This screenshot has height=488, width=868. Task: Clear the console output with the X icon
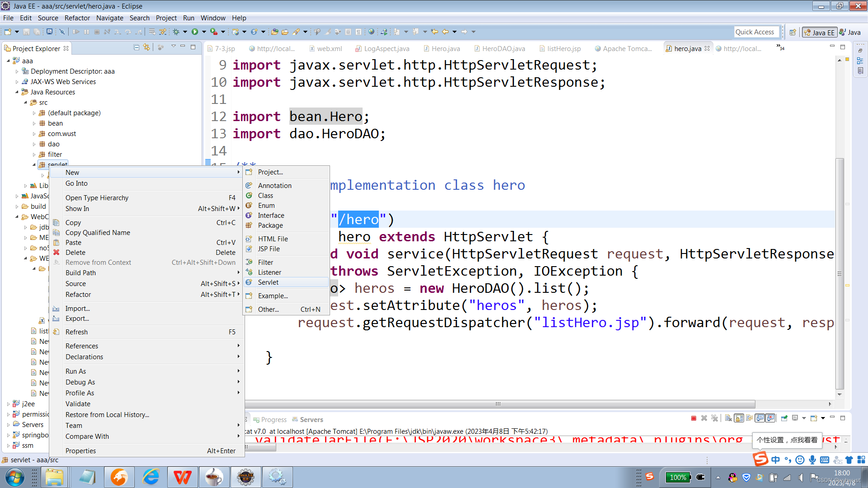(728, 418)
